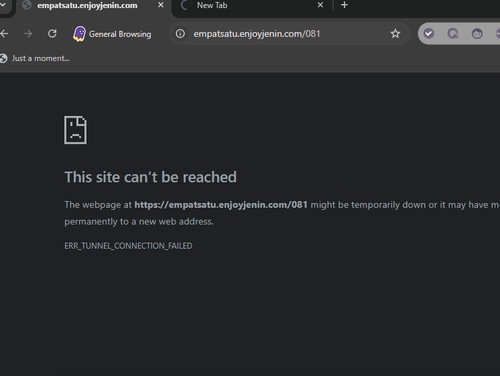Close the empatsatu.enjoyjenin.com tab

pos(161,5)
